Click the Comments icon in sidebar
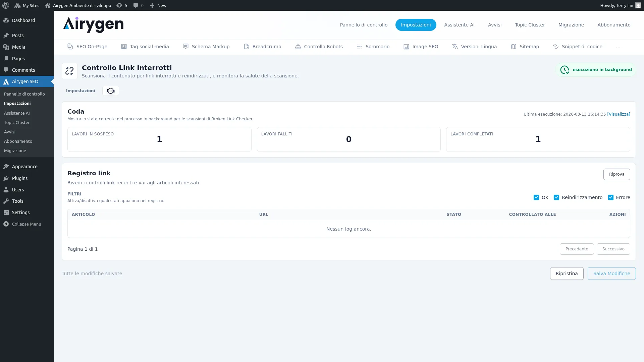The width and height of the screenshot is (644, 362). click(6, 70)
